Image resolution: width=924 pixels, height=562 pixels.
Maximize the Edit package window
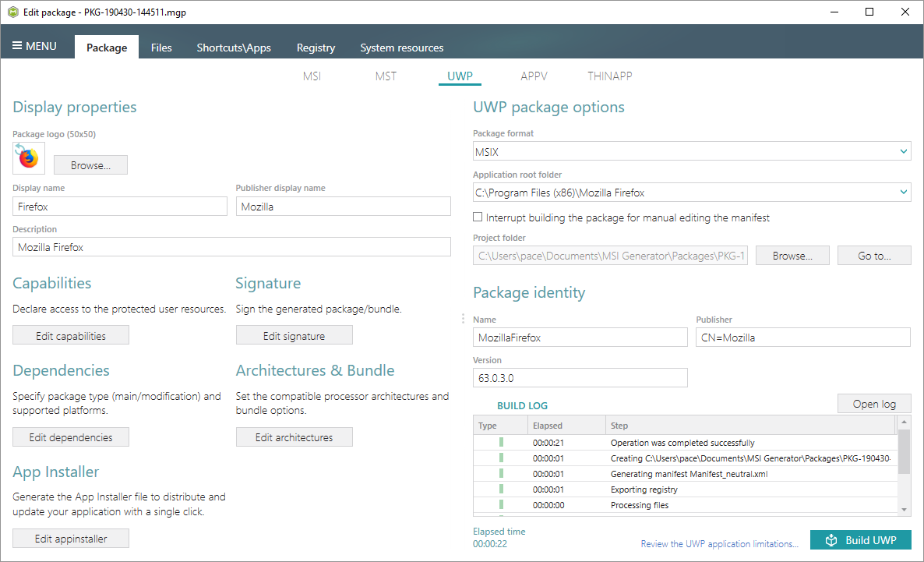(x=869, y=12)
